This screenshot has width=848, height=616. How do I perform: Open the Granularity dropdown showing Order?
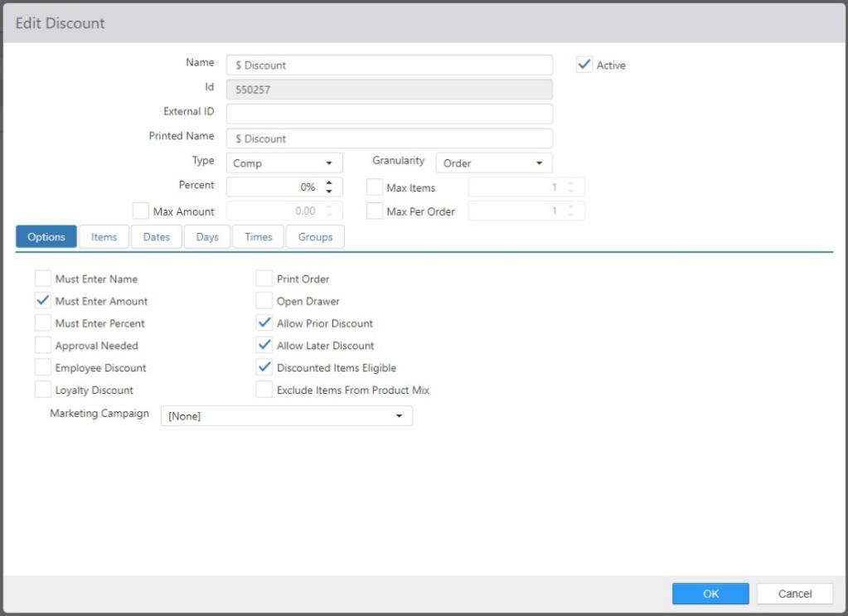point(494,162)
